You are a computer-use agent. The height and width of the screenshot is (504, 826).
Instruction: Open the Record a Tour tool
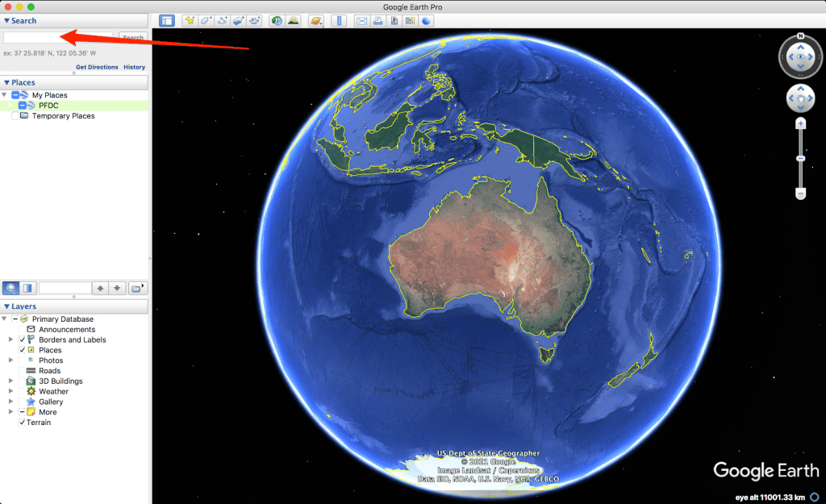tap(255, 21)
